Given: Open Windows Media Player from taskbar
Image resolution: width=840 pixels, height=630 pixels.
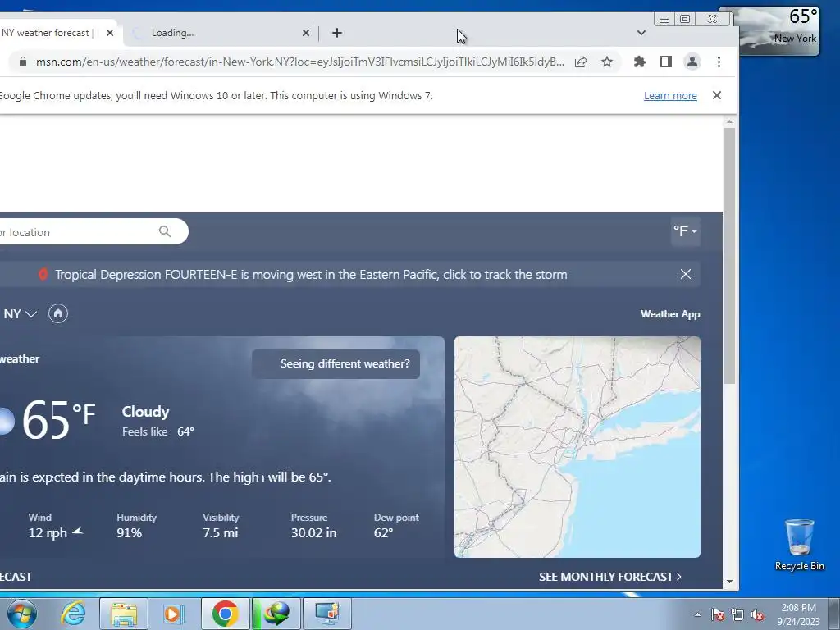Looking at the screenshot, I should 173,614.
